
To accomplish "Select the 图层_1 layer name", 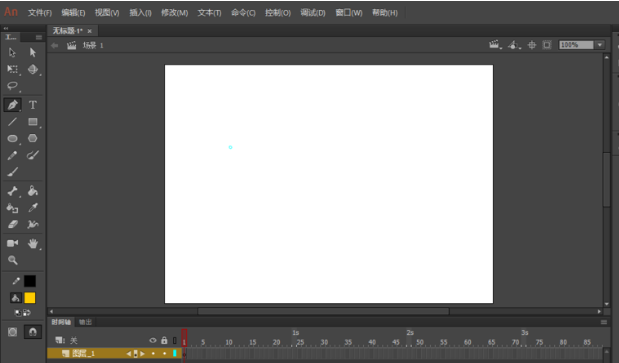I will coord(83,353).
